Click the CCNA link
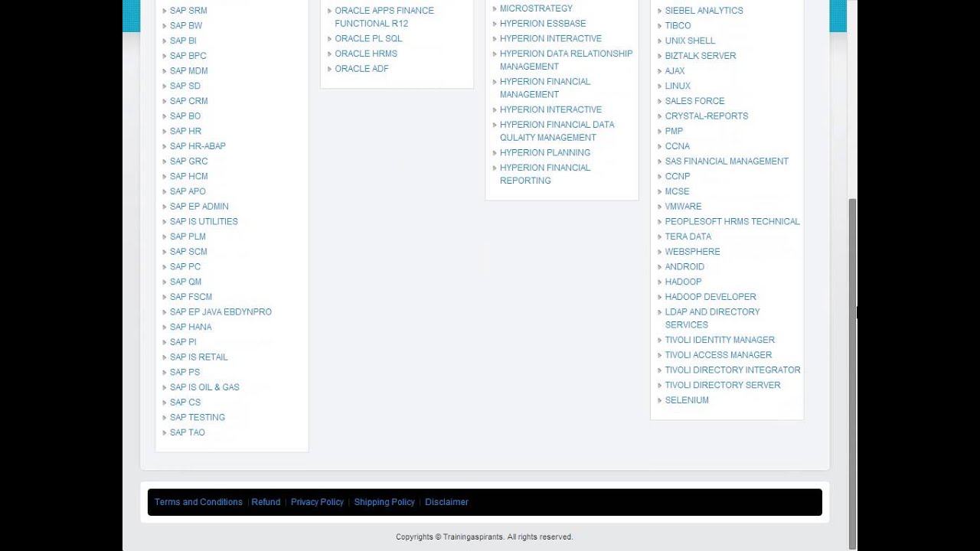Image resolution: width=980 pixels, height=551 pixels. 677,146
